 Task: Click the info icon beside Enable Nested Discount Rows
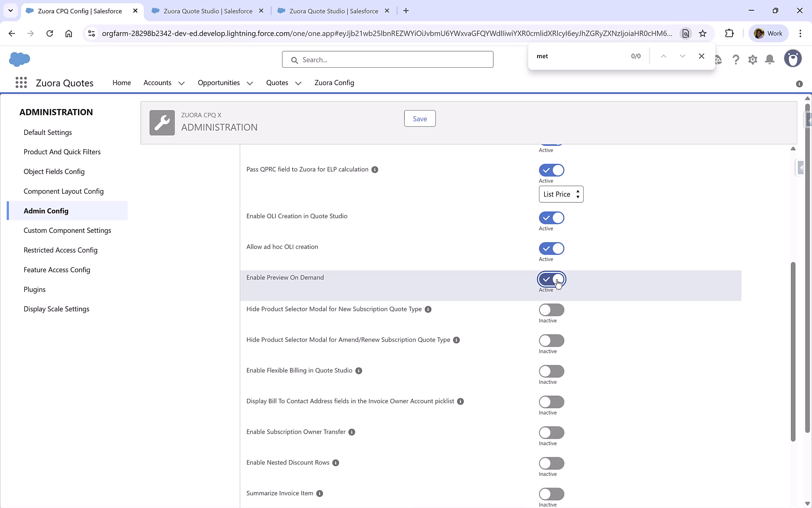point(336,463)
